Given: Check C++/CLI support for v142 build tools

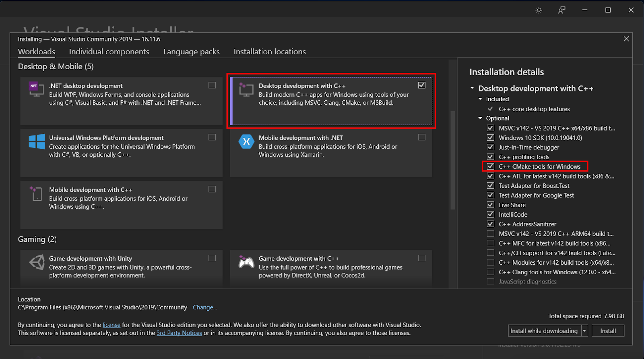Looking at the screenshot, I should [x=491, y=253].
